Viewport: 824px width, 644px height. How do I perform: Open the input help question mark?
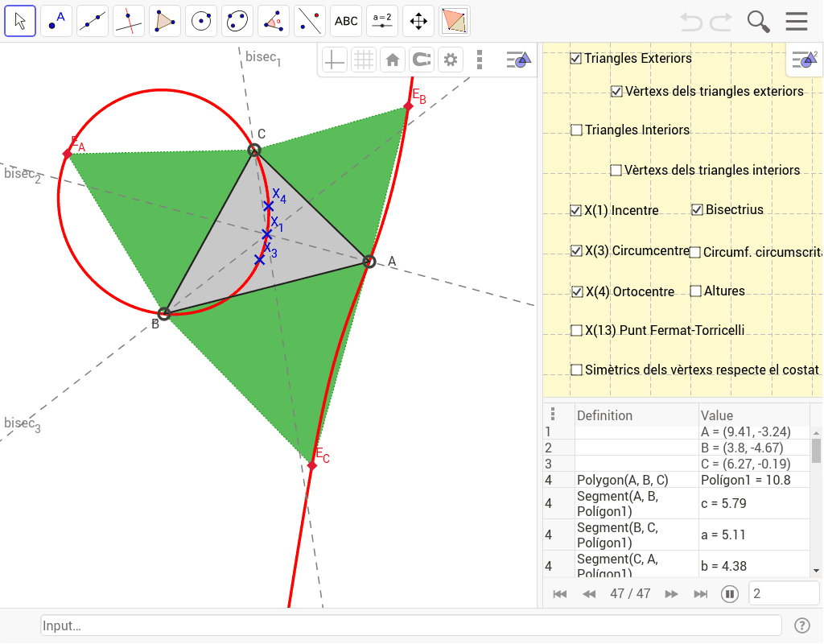point(801,625)
